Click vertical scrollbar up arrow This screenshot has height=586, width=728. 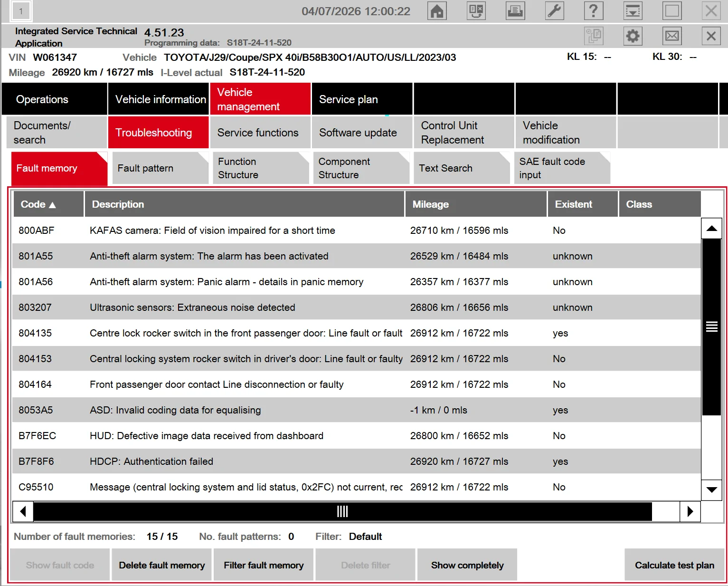(x=711, y=229)
